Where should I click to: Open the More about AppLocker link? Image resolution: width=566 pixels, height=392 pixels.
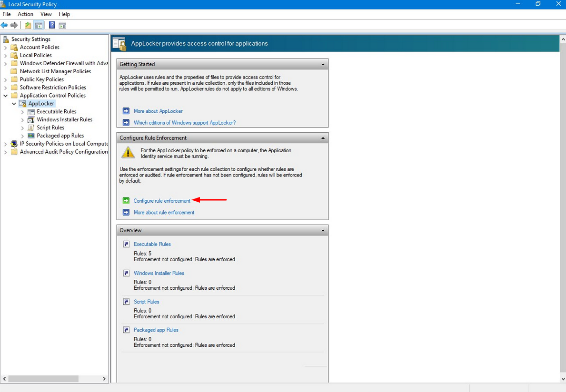(x=158, y=111)
